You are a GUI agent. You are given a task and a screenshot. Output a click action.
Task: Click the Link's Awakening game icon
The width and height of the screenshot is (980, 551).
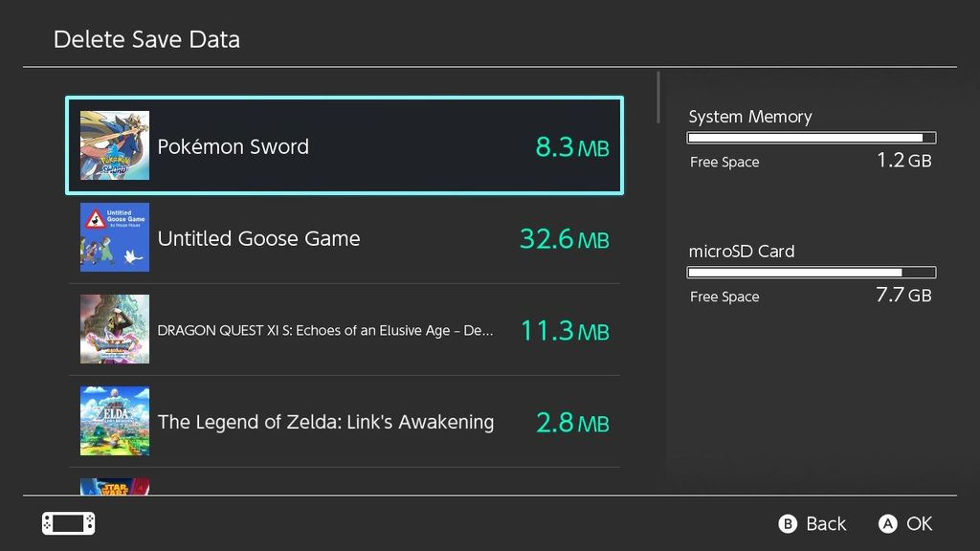(x=115, y=421)
